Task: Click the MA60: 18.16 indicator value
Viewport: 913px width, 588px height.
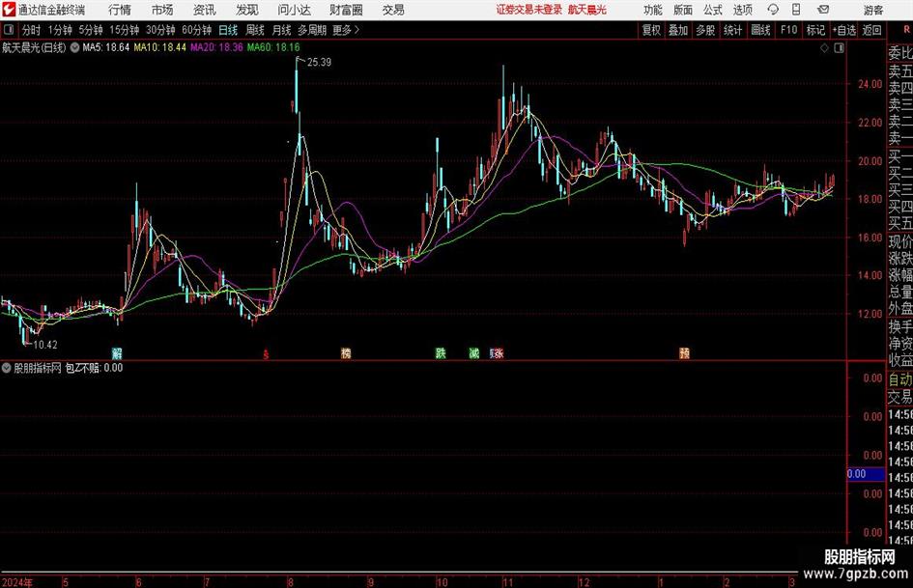Action: coord(273,47)
